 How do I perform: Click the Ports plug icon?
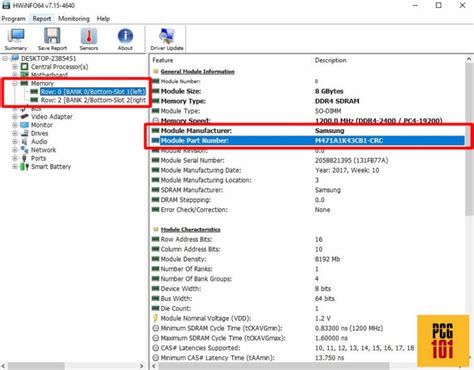[24, 158]
